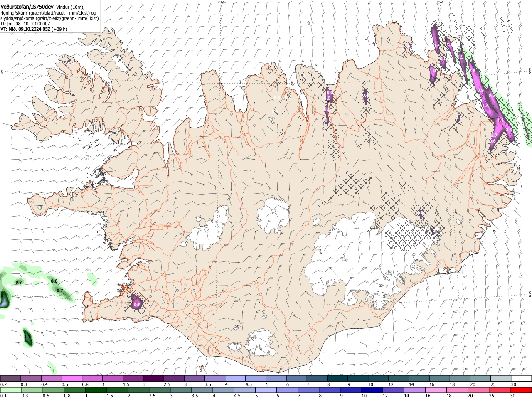The height and width of the screenshot is (399, 532).
Task: Click the '1.0' value on the northeast purple patch
Action: [x=433, y=71]
